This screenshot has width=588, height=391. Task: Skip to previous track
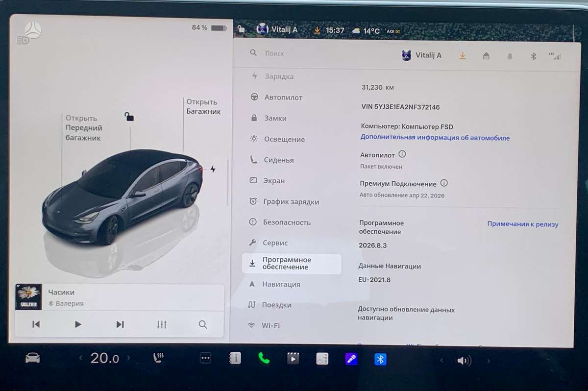coord(36,324)
